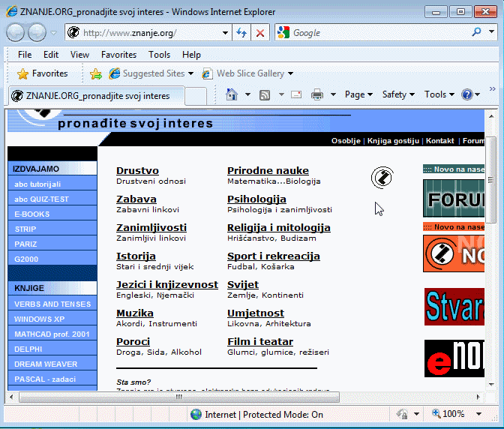Click the Google search magnifier icon
The width and height of the screenshot is (504, 429).
(477, 33)
